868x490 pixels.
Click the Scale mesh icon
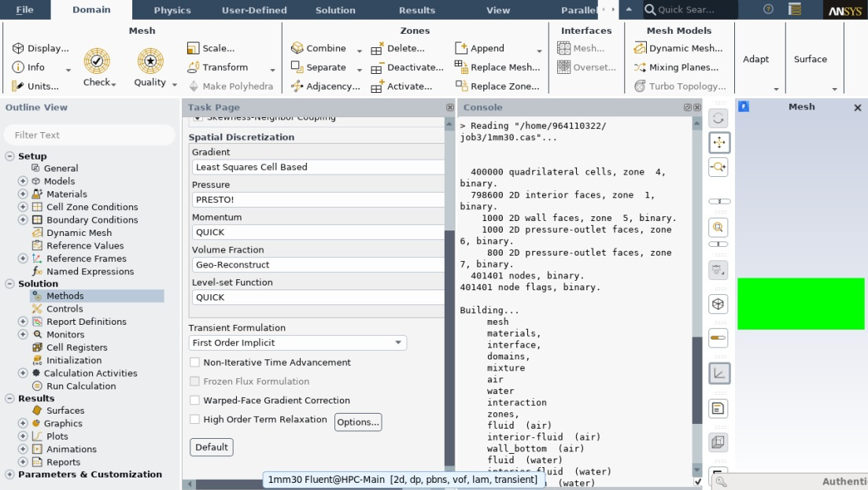tap(194, 48)
